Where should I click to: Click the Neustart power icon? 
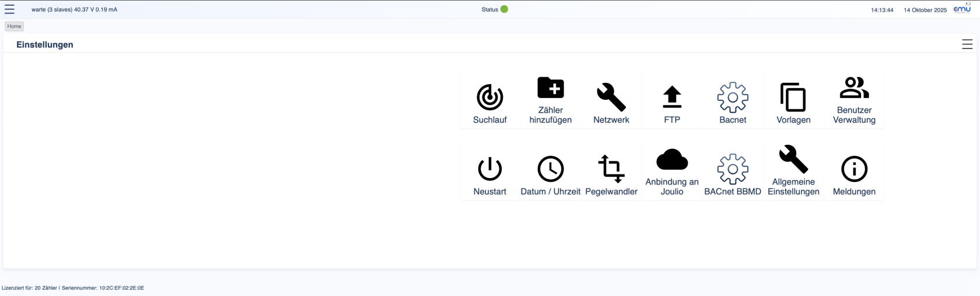point(489,169)
